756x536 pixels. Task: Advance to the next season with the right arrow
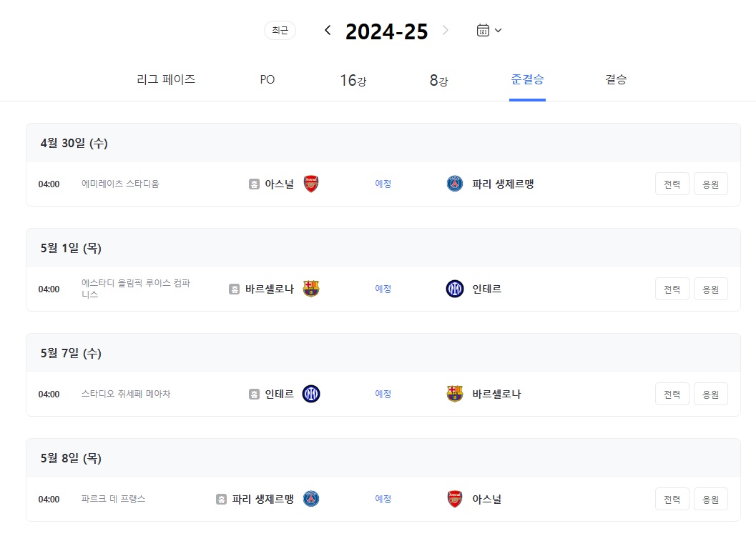(444, 30)
